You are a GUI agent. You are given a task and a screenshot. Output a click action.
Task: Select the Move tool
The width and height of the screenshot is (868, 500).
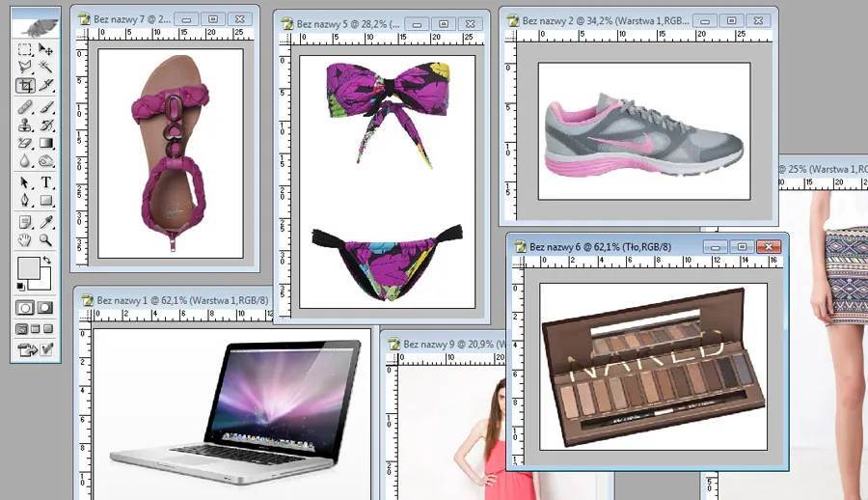[x=45, y=49]
